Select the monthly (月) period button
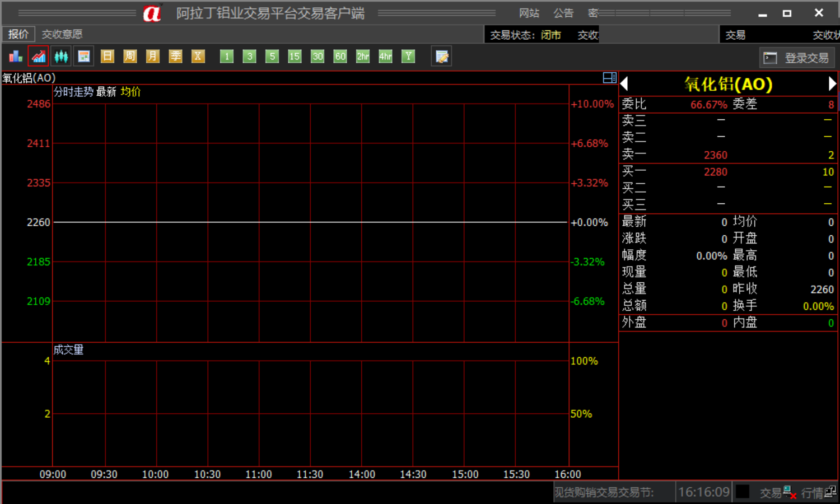The image size is (840, 504). pyautogui.click(x=152, y=56)
